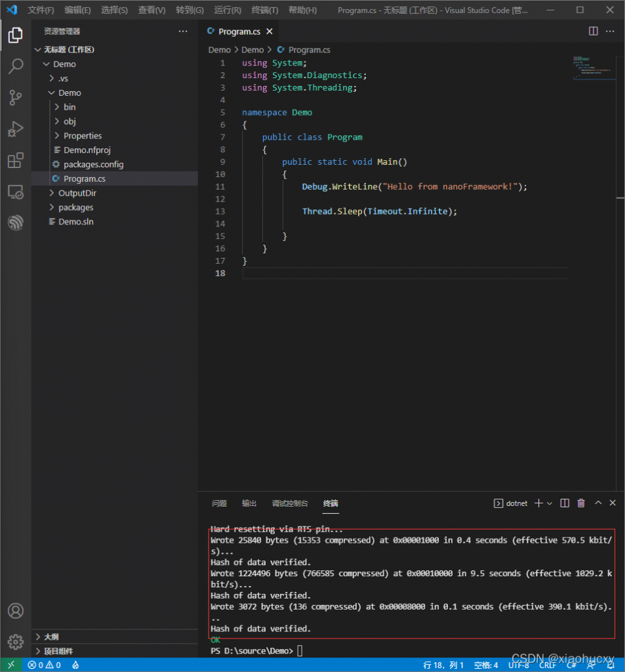Expand the OutputDir folder

51,194
